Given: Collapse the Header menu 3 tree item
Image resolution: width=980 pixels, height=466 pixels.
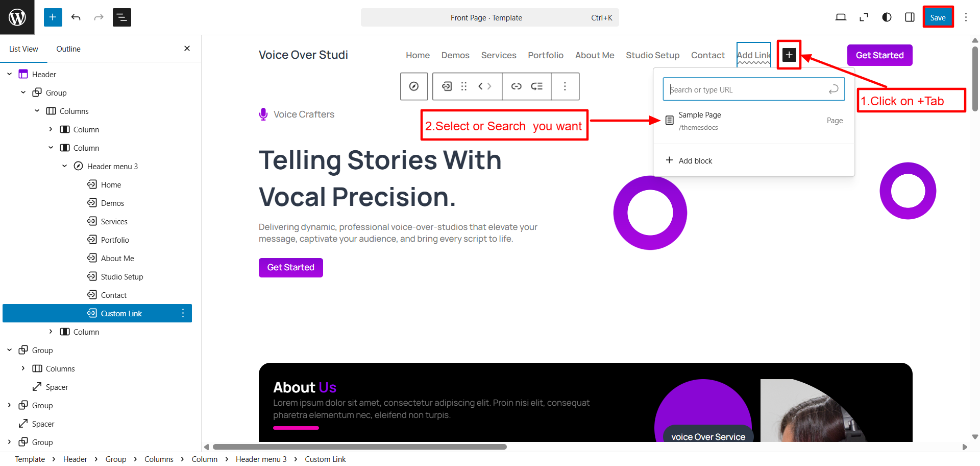Looking at the screenshot, I should pyautogui.click(x=65, y=166).
